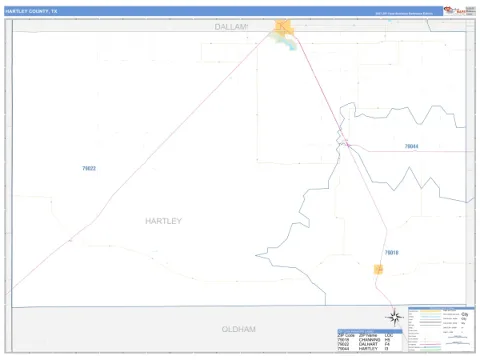
Task: Click the OLDHAM county label
Action: pyautogui.click(x=239, y=329)
